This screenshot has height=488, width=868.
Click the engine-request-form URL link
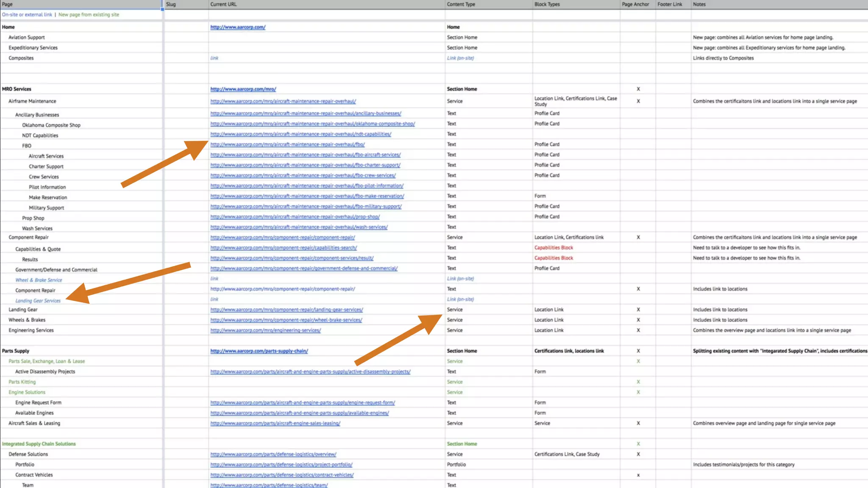point(303,403)
